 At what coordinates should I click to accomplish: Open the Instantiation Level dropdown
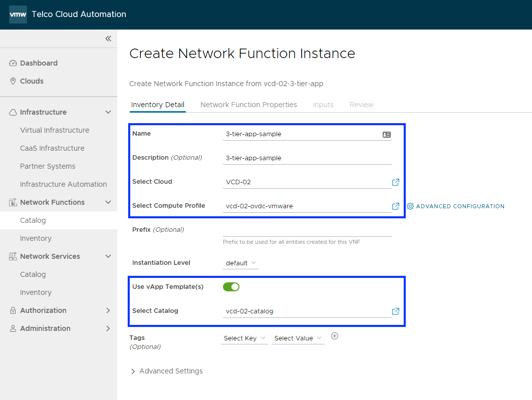(240, 263)
